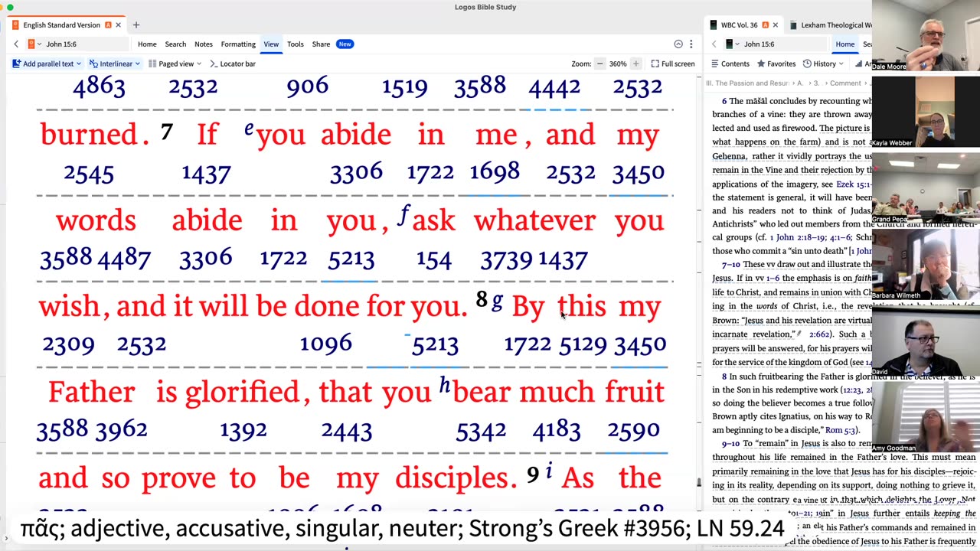Close the WBC Vol. 36 tab
This screenshot has height=551, width=980.
coord(775,25)
